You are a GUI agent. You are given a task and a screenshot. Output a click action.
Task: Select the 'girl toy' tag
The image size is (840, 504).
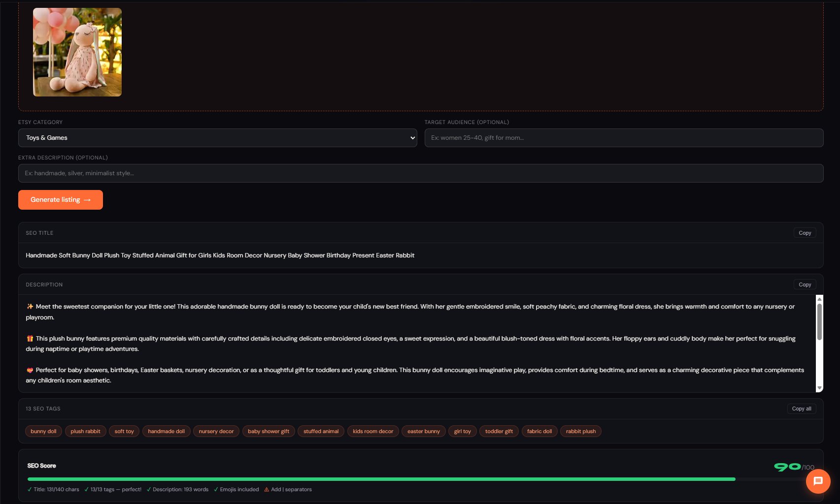click(x=463, y=431)
